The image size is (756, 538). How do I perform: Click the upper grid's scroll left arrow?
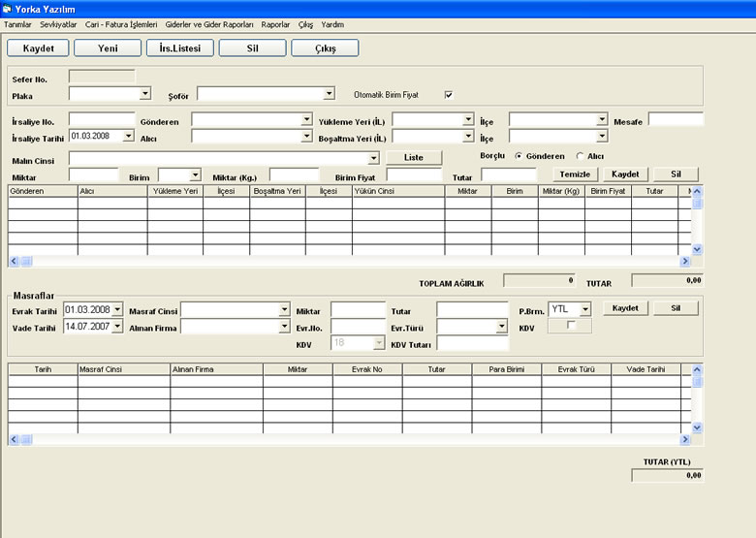coord(14,262)
